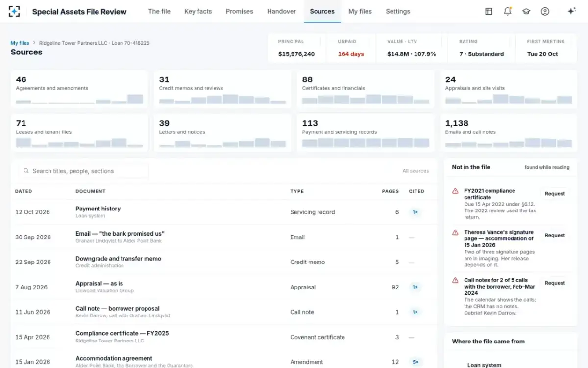Select the Leases and tenant files card

(79, 133)
